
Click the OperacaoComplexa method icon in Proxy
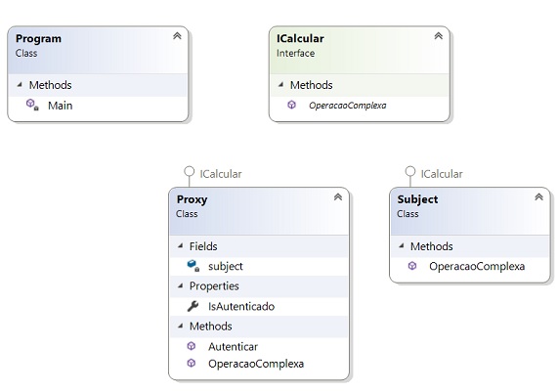coord(192,363)
